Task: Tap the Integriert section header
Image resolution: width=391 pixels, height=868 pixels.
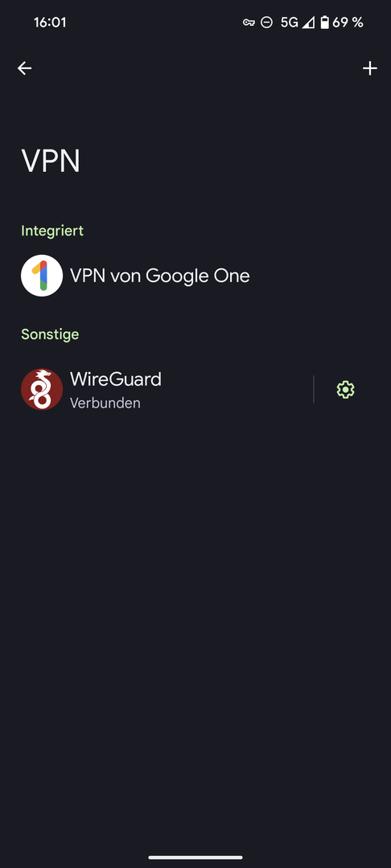Action: pos(52,231)
